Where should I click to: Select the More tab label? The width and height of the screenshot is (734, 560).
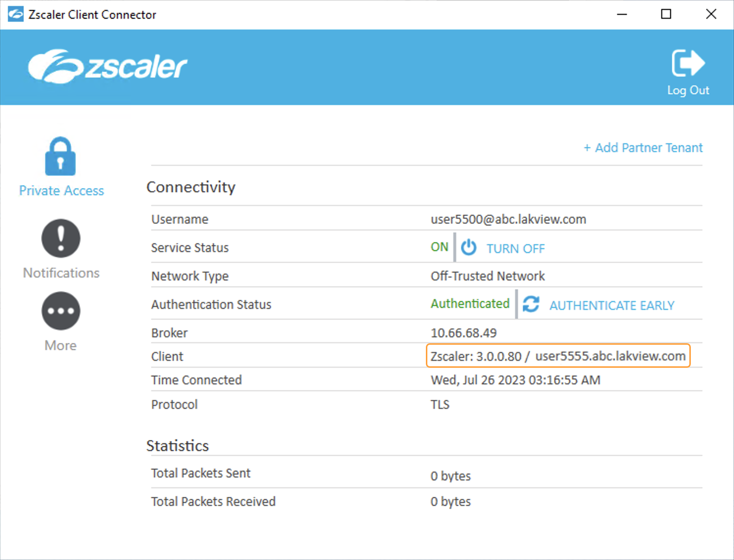pos(61,345)
